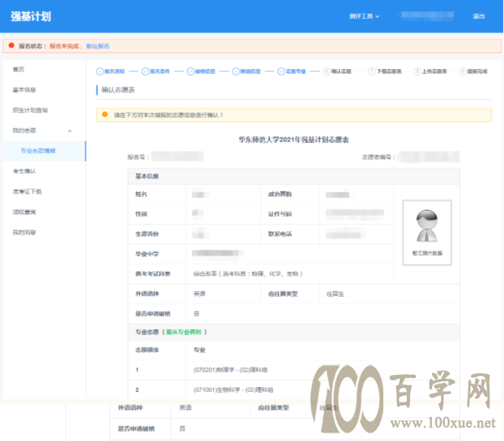Open 考生确认 in the sidebar
The width and height of the screenshot is (504, 441).
click(x=24, y=172)
